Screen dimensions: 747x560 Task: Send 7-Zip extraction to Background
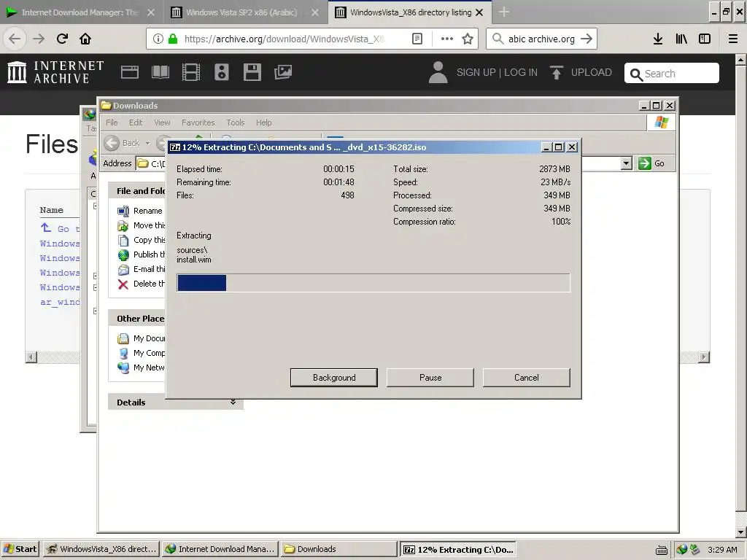(x=334, y=378)
